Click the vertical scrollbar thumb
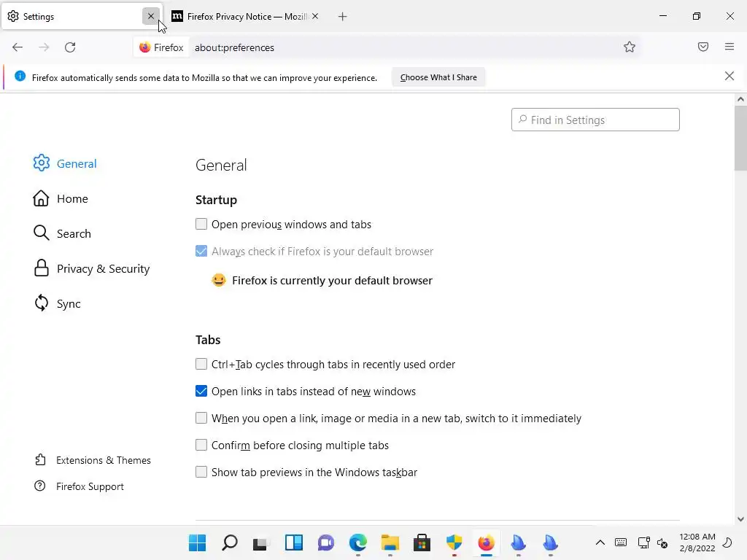Viewport: 747px width, 560px height. (740, 138)
